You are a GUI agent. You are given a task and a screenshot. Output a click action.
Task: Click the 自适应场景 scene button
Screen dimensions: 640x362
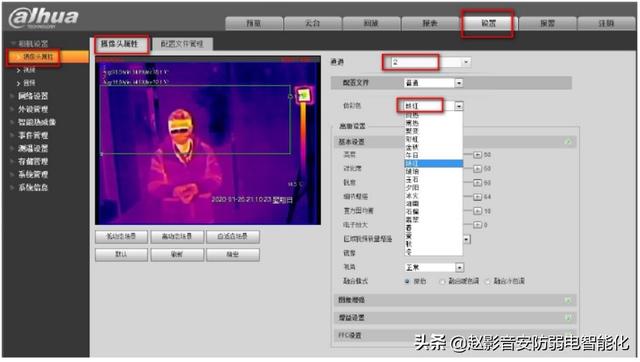(233, 237)
